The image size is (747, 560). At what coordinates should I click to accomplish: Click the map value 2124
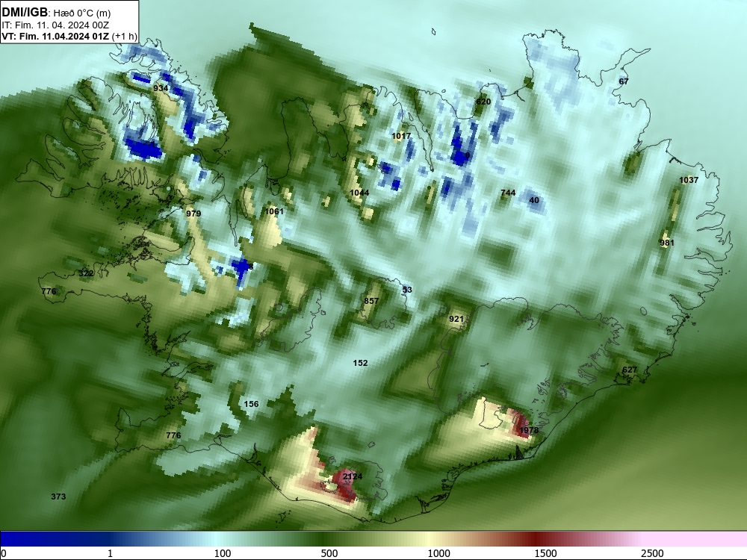pyautogui.click(x=353, y=476)
